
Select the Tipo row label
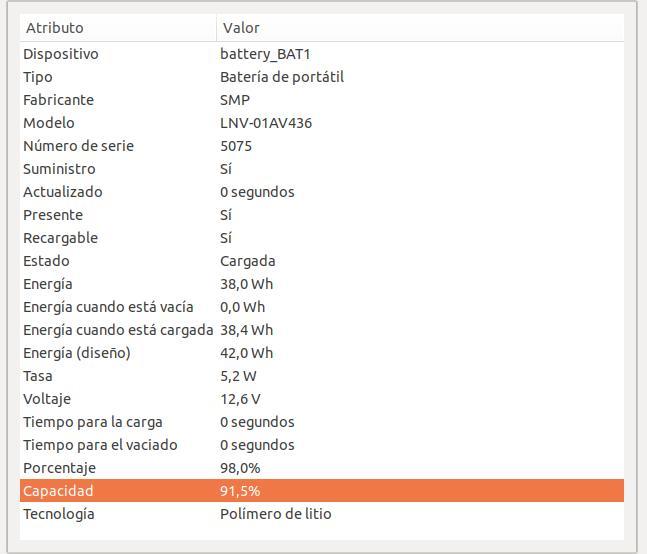[x=38, y=78]
